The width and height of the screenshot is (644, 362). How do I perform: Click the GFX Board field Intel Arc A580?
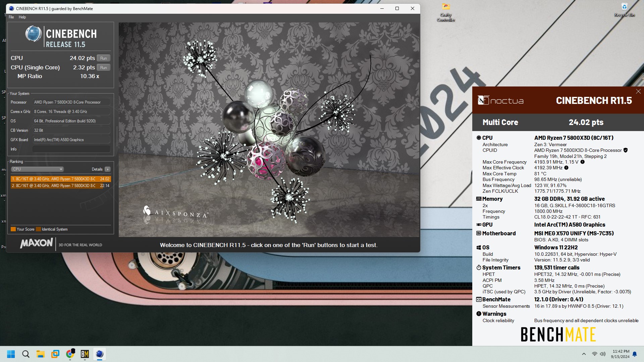[x=71, y=140]
